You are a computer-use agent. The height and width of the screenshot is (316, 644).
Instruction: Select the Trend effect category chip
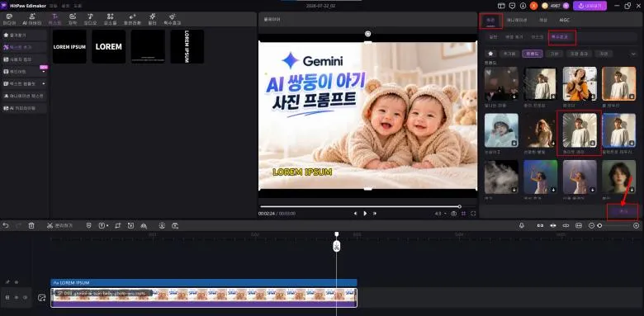coord(533,54)
